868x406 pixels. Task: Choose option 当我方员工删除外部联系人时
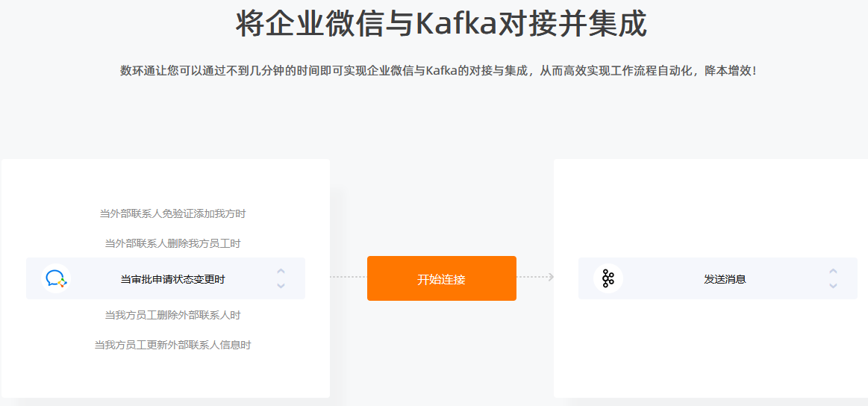(172, 315)
